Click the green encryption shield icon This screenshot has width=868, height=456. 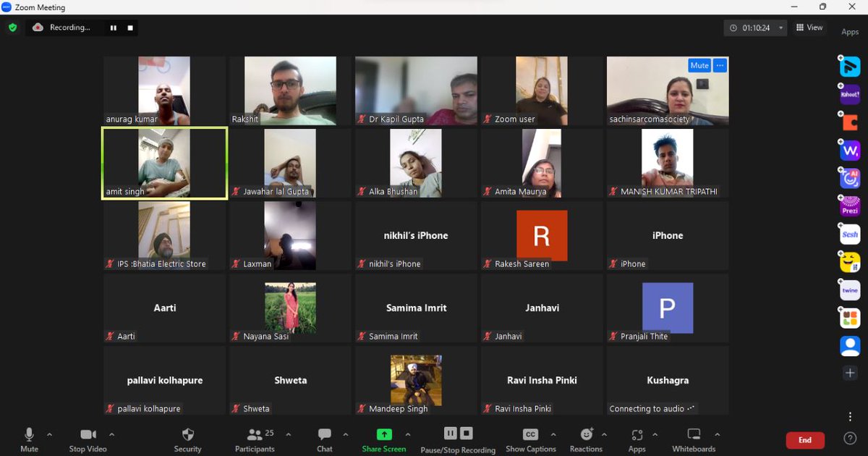(12, 28)
